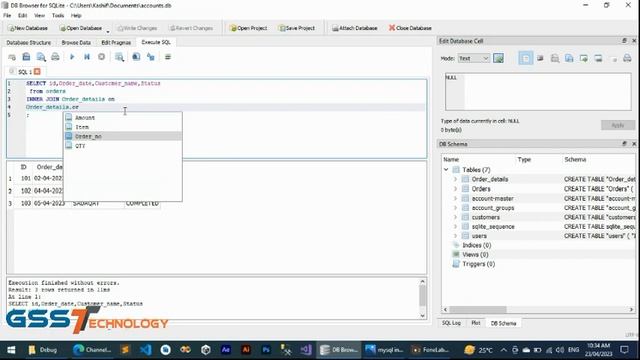
Task: Toggle the highlighted auto-format icon in cell editor
Action: 525,58
